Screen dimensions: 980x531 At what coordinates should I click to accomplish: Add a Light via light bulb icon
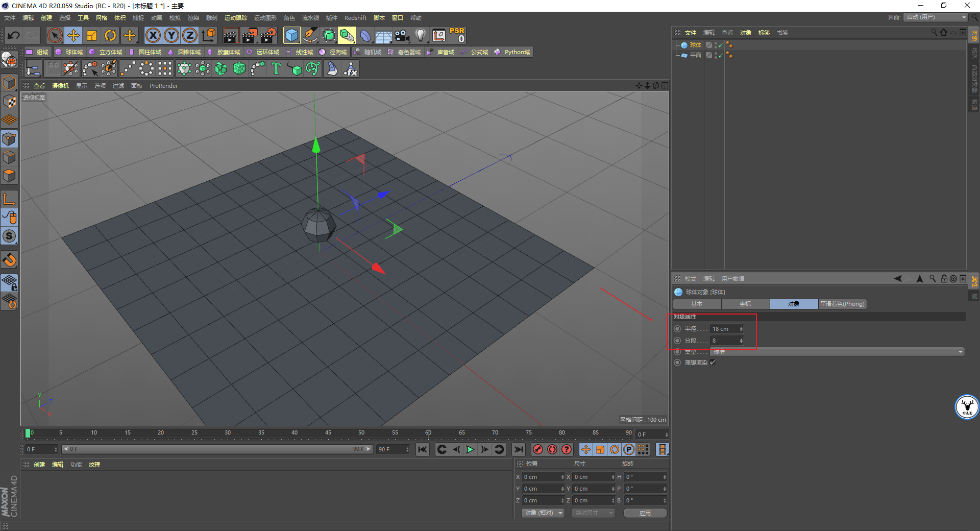(421, 35)
